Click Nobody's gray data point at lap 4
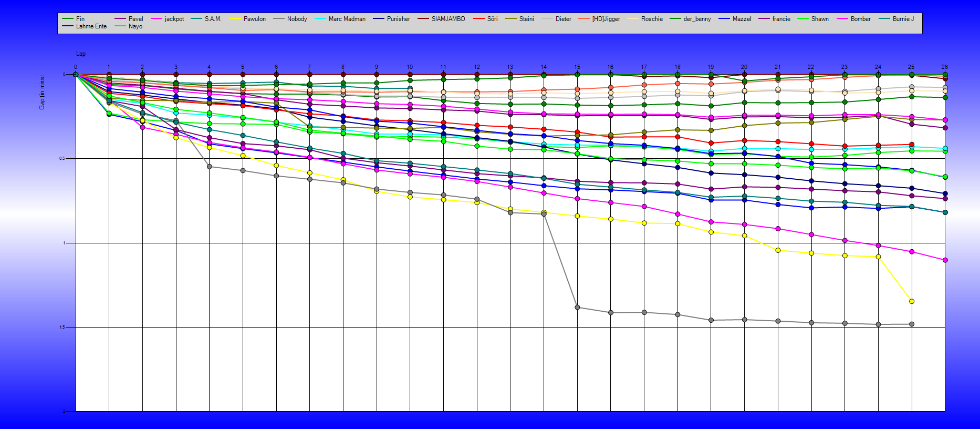The image size is (980, 429). [x=210, y=167]
